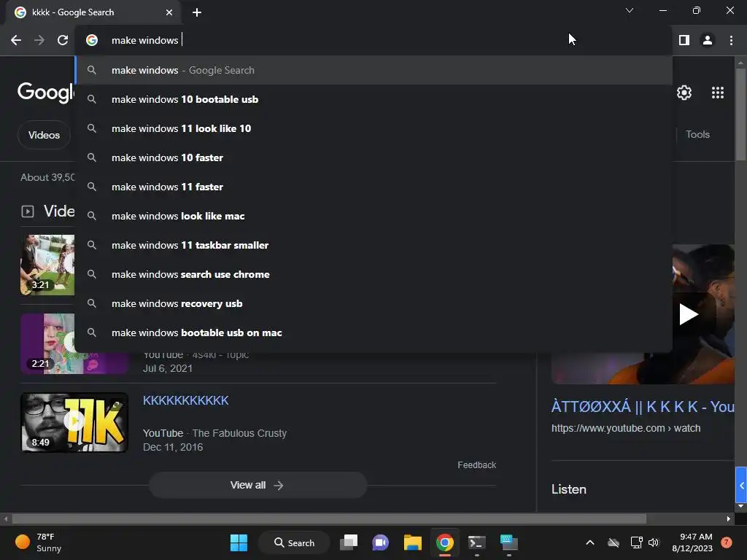This screenshot has width=747, height=560.
Task: Click the www.youtube.com watch URL
Action: tap(626, 428)
